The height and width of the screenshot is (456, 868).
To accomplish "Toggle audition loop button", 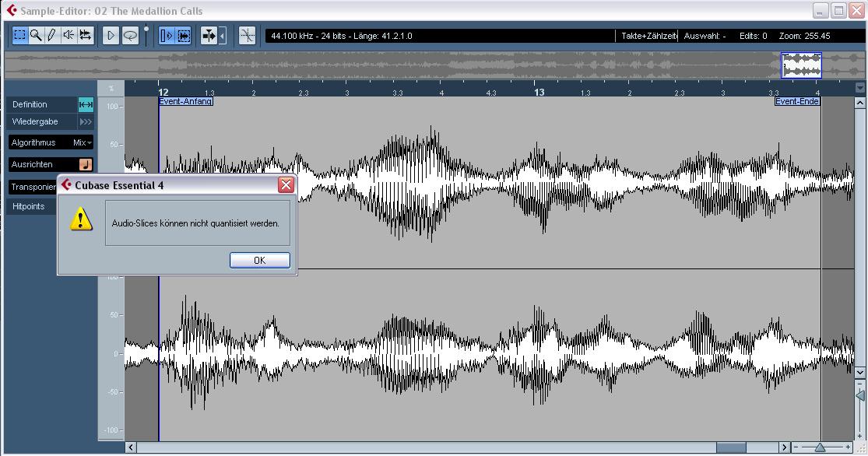I will 130,36.
